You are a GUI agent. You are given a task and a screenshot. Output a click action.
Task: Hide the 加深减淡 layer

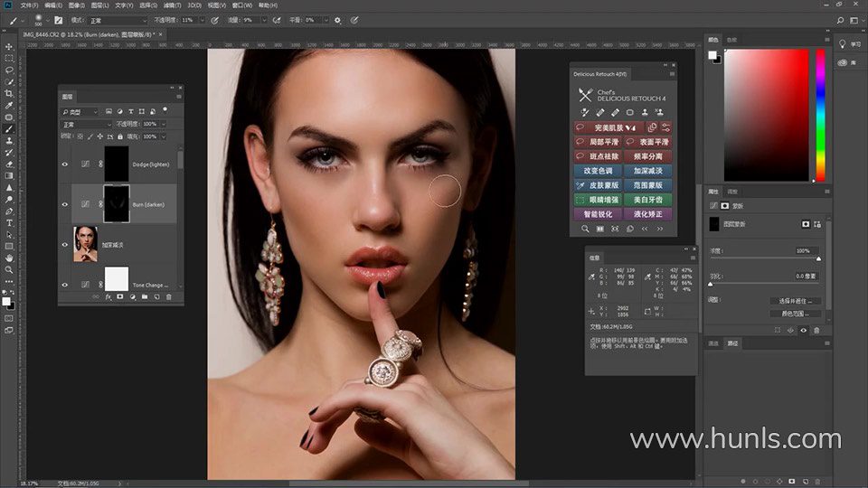(65, 245)
